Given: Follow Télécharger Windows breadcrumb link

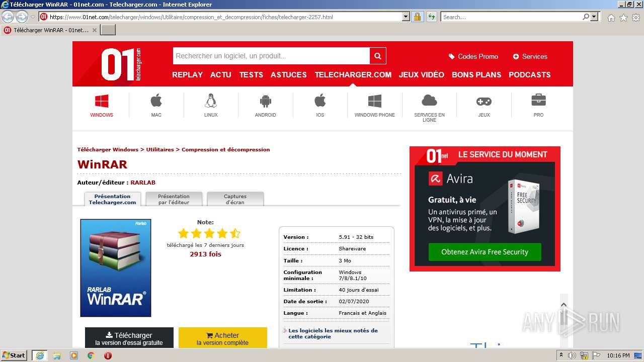Looking at the screenshot, I should tap(108, 149).
